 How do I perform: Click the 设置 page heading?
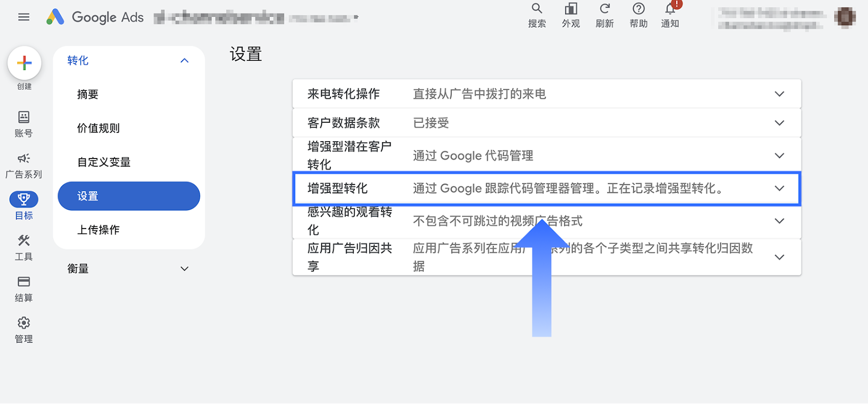(246, 54)
